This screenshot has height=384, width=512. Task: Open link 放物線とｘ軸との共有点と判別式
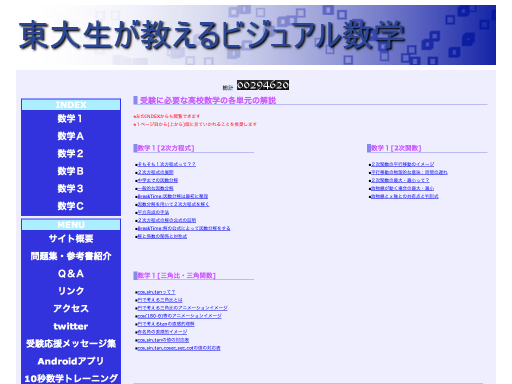(x=405, y=196)
